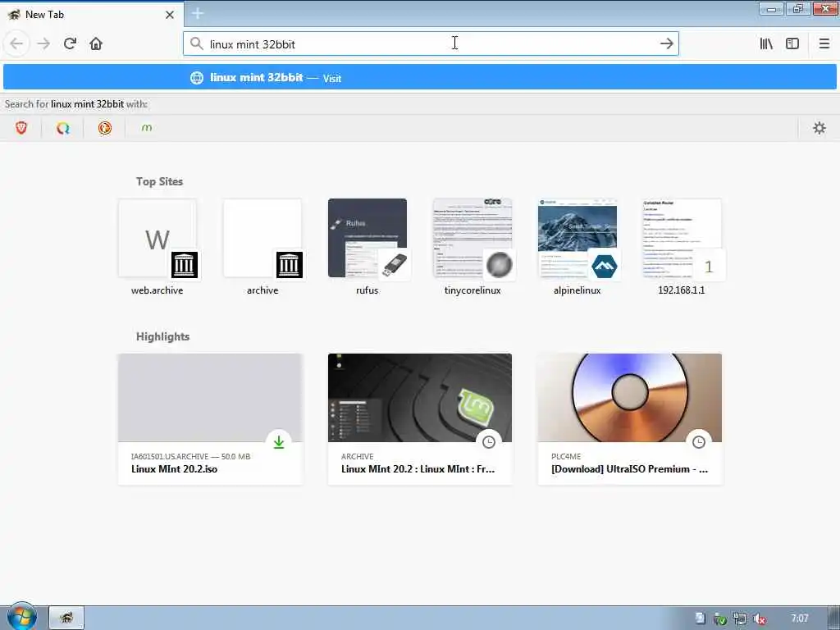The width and height of the screenshot is (840, 630).
Task: Select the New Tab tab
Action: 92,15
